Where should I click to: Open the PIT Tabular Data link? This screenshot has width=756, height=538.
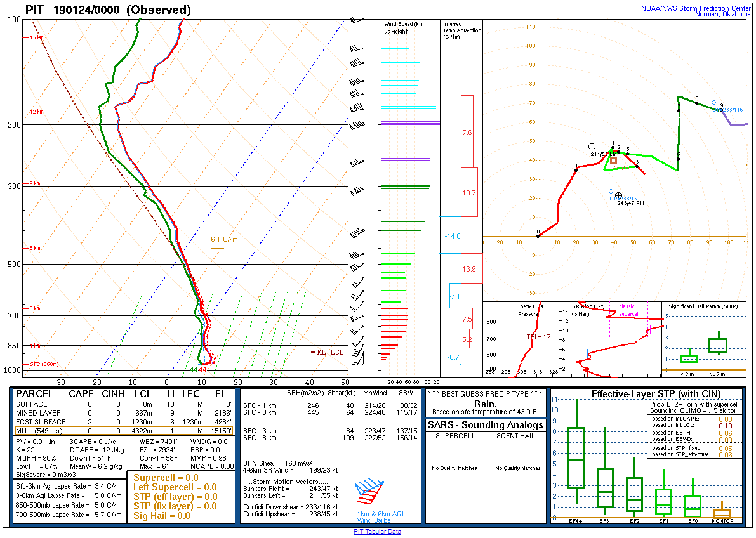coord(377,531)
